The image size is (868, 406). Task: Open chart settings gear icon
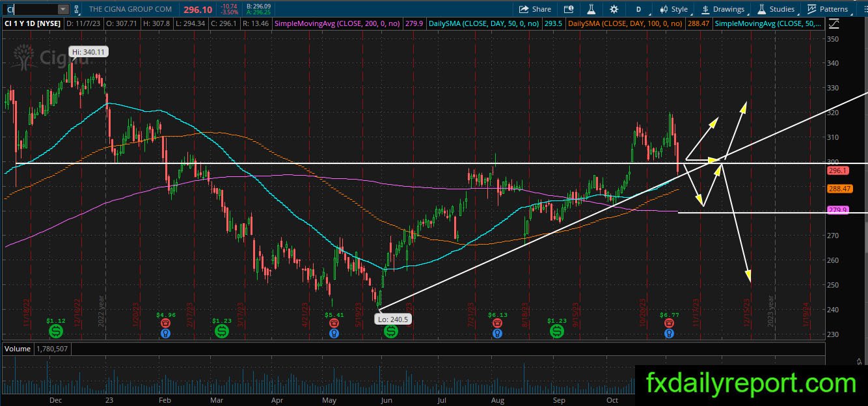click(614, 9)
